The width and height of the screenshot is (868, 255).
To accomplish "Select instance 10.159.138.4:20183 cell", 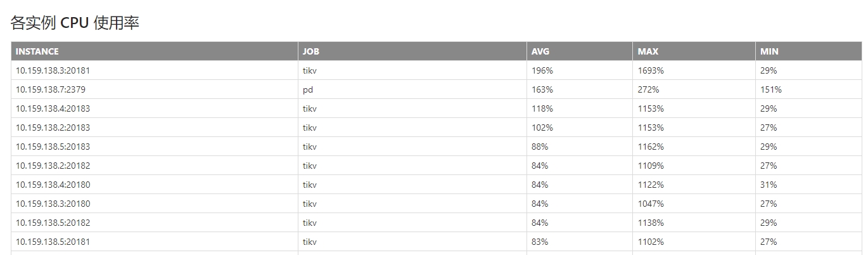I will pos(53,108).
